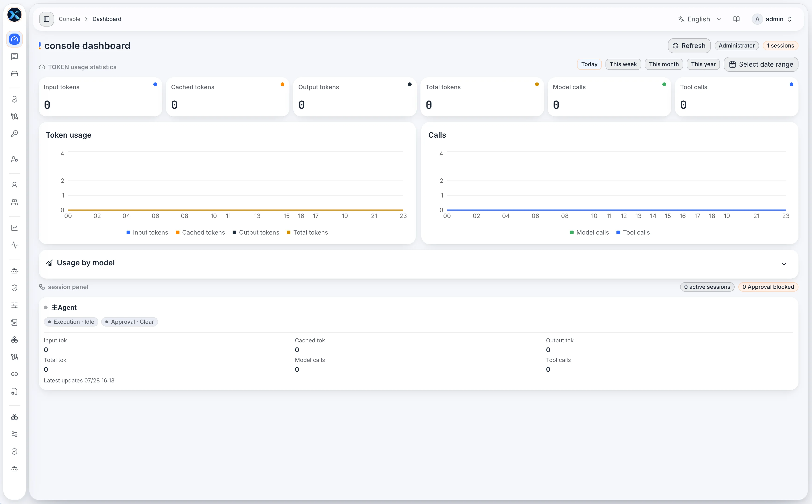Screen dimensions: 812x504
Task: Toggle Model calls series in Calls legend
Action: coord(589,232)
